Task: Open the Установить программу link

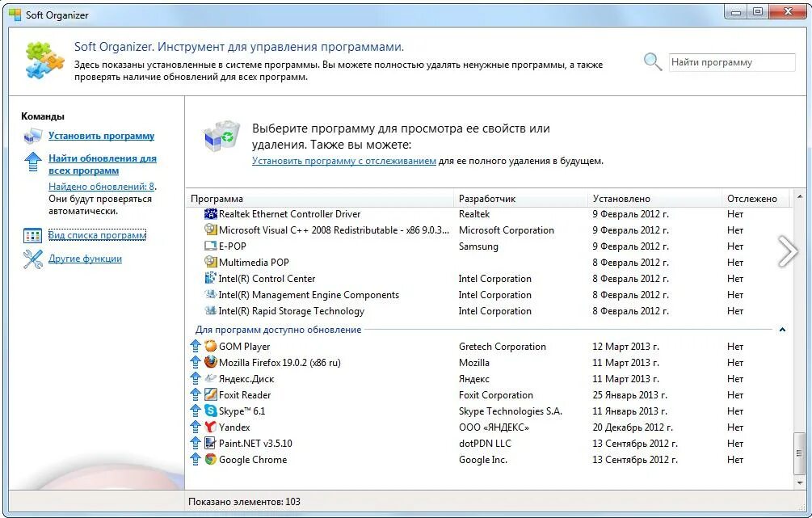Action: point(102,136)
